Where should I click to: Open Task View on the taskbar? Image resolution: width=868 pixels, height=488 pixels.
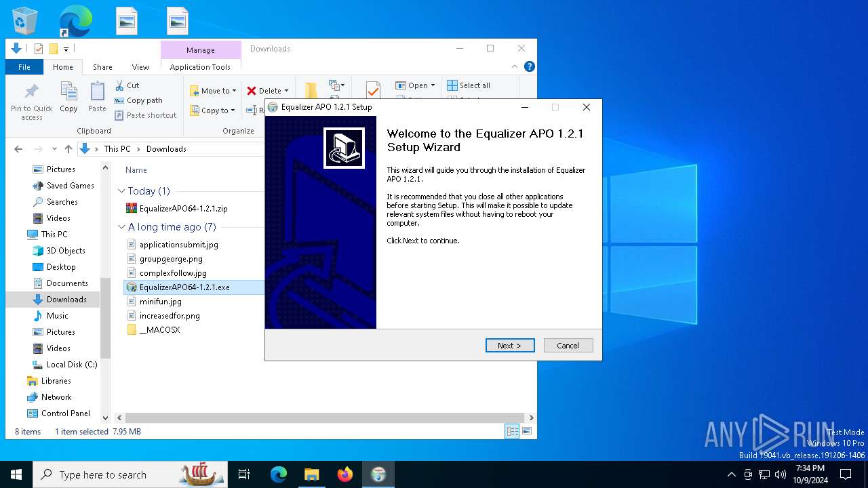244,474
